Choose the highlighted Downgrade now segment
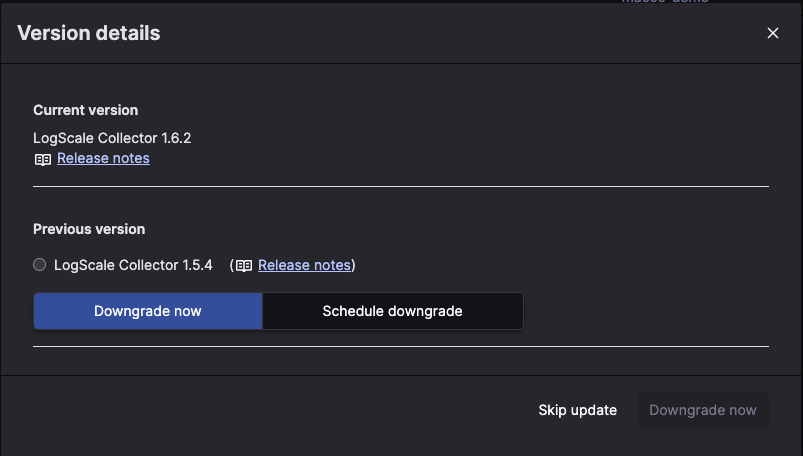This screenshot has height=456, width=803. (148, 311)
